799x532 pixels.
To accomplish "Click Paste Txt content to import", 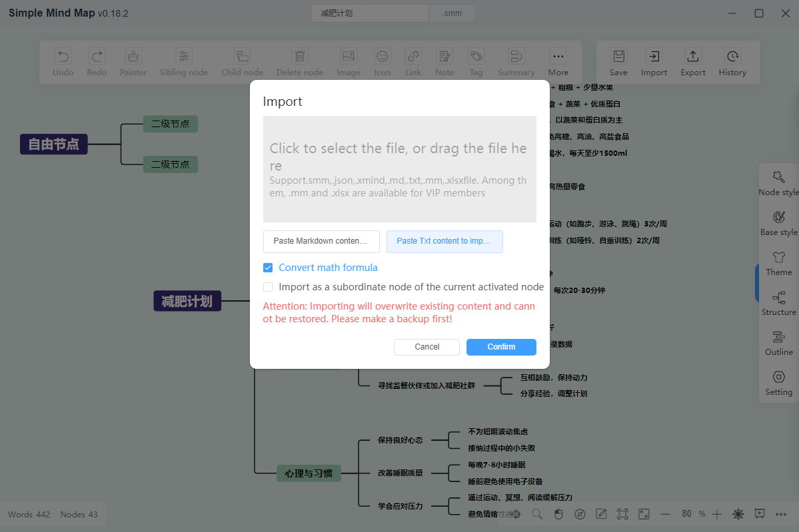I will click(444, 241).
